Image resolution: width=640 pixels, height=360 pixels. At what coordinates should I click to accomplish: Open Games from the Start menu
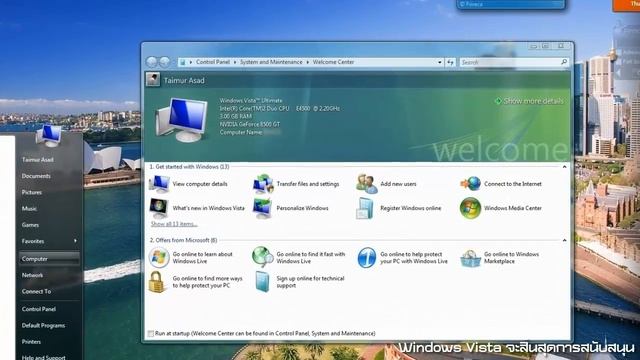(x=30, y=225)
